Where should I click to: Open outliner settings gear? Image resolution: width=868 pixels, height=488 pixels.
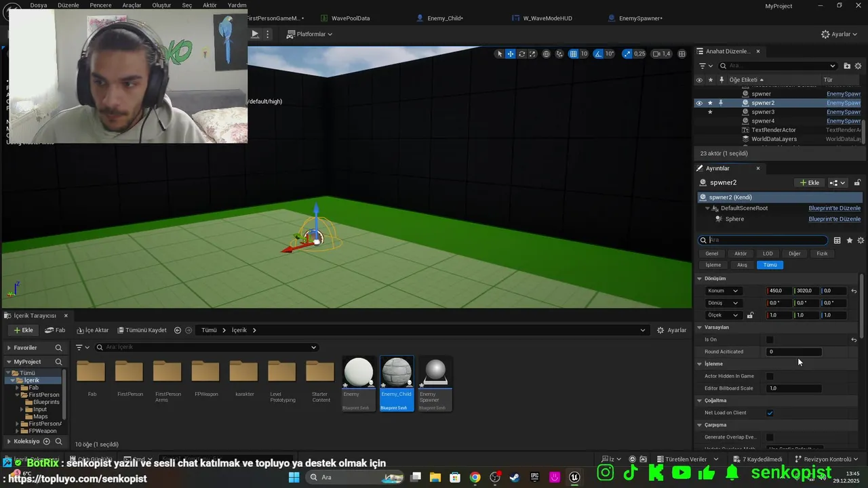click(859, 66)
